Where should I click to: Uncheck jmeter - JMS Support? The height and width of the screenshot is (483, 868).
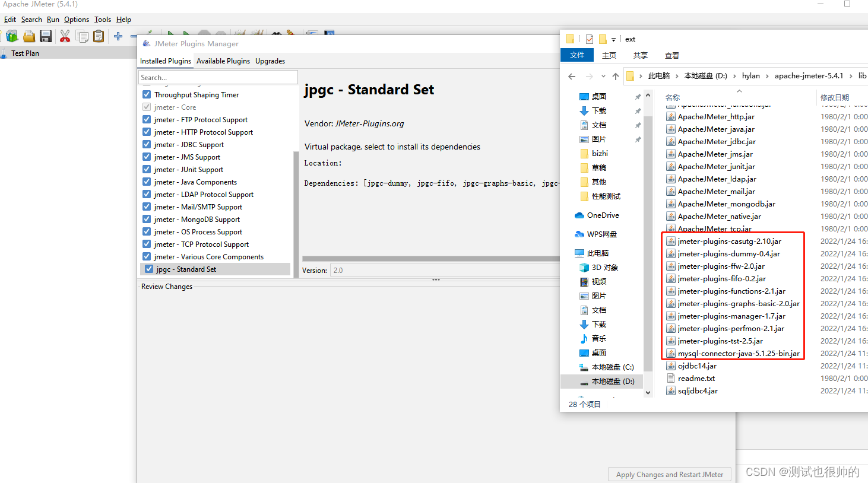tap(147, 157)
